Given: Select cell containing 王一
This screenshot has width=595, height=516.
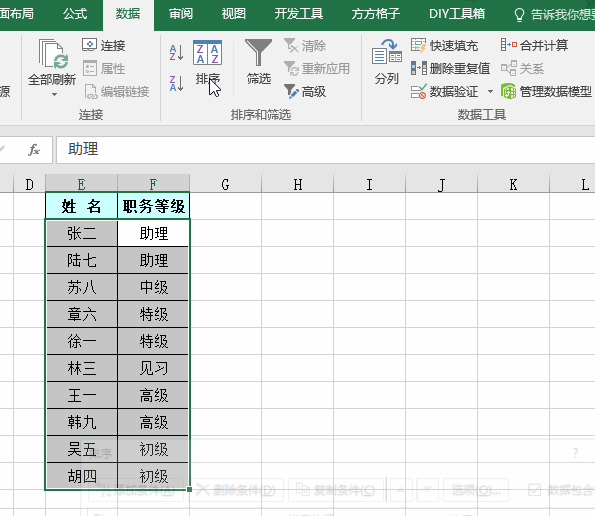Looking at the screenshot, I should 81,395.
